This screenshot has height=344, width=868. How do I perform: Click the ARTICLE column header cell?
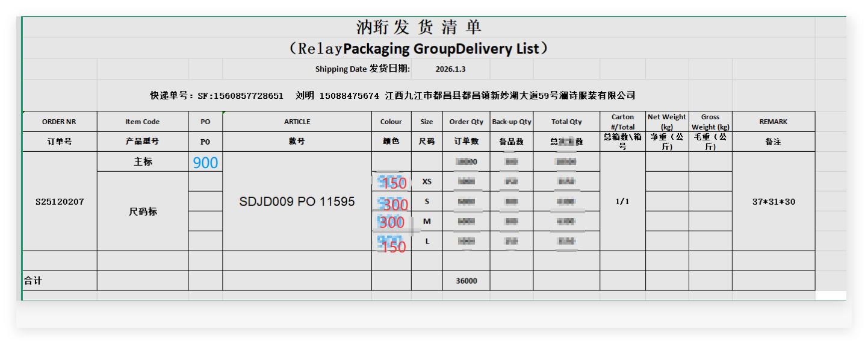297,122
